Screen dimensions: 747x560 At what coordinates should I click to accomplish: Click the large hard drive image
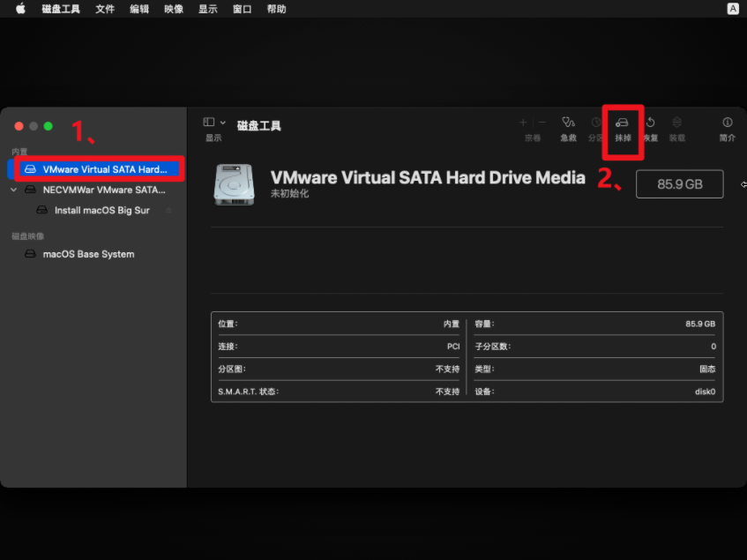tap(234, 185)
